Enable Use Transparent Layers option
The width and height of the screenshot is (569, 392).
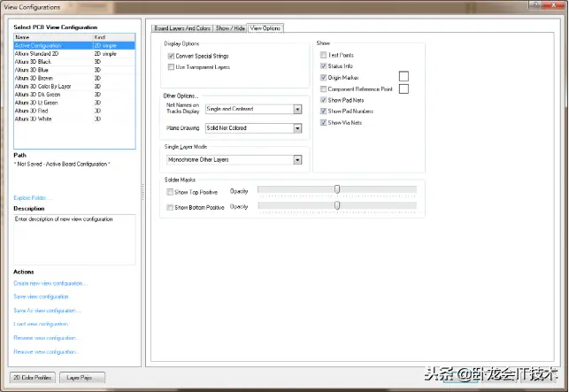[171, 67]
